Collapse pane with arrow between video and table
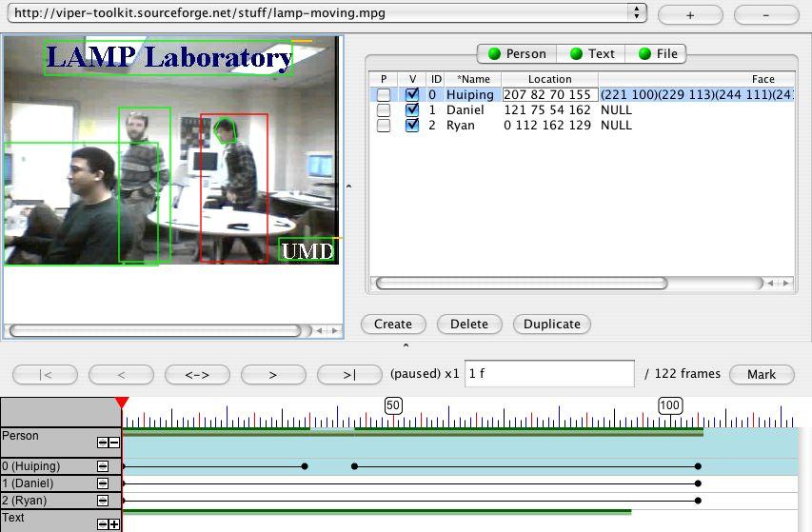This screenshot has width=812, height=532. coord(348,187)
